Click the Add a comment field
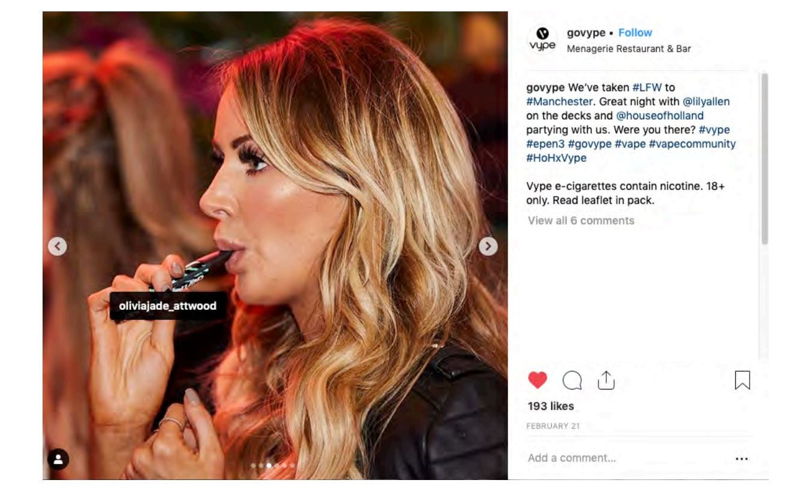This screenshot has width=812, height=504. 627,458
